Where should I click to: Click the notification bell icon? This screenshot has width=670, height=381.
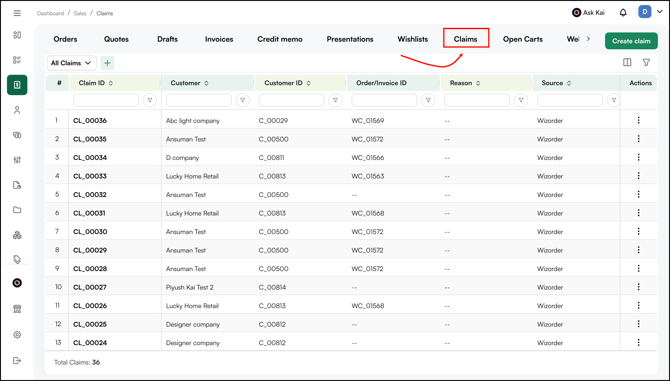tap(623, 13)
